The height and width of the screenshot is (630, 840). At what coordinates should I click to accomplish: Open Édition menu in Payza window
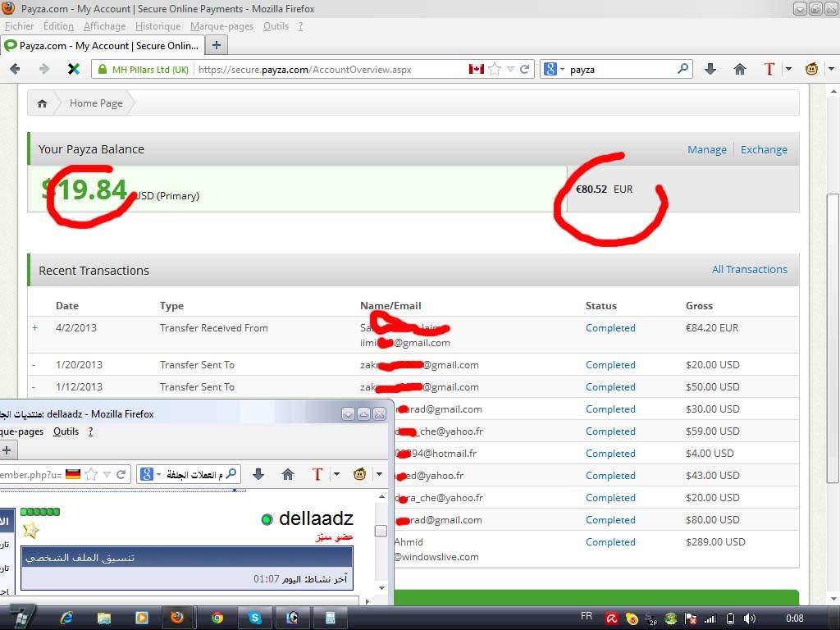click(58, 26)
